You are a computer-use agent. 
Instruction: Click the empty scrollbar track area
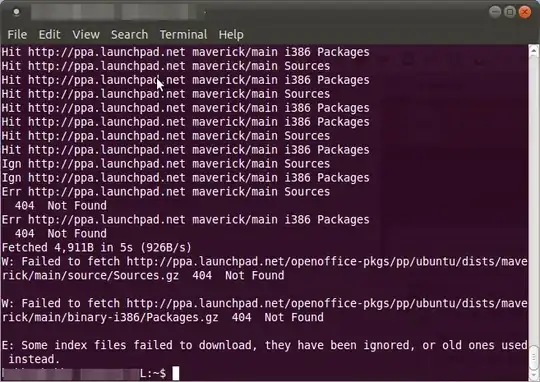[x=534, y=200]
